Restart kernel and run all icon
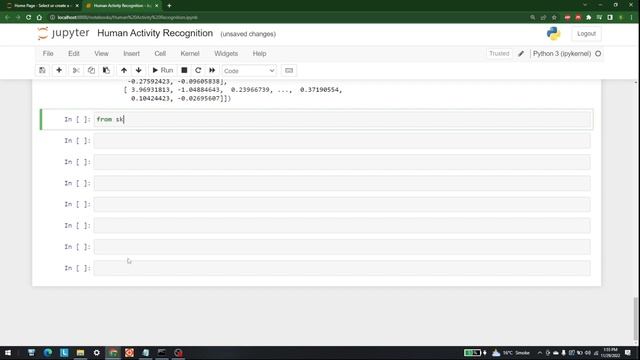The width and height of the screenshot is (640, 360). pyautogui.click(x=212, y=70)
